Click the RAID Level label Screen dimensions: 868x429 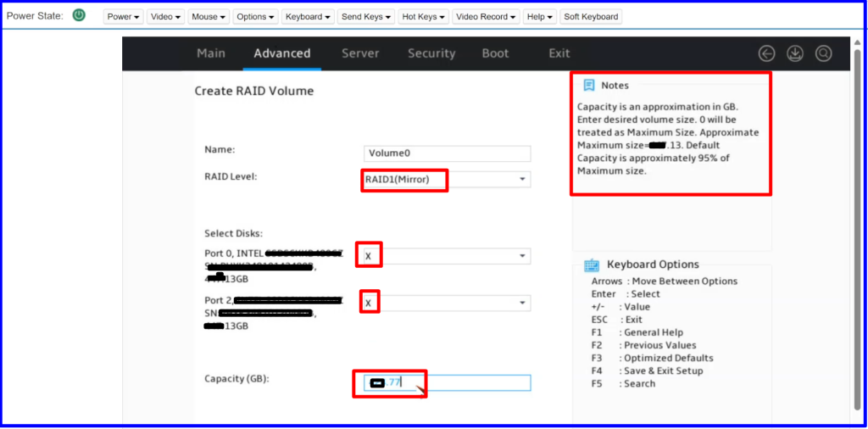coord(231,176)
